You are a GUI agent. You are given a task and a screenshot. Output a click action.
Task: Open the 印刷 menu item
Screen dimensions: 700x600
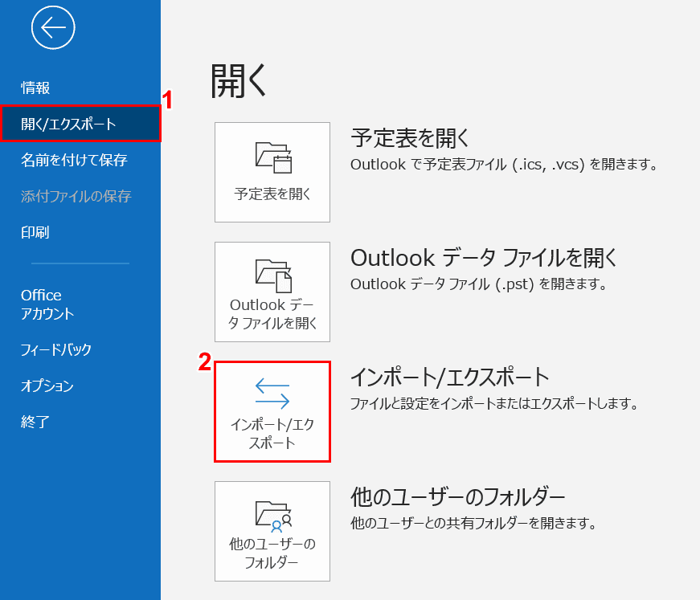point(35,232)
